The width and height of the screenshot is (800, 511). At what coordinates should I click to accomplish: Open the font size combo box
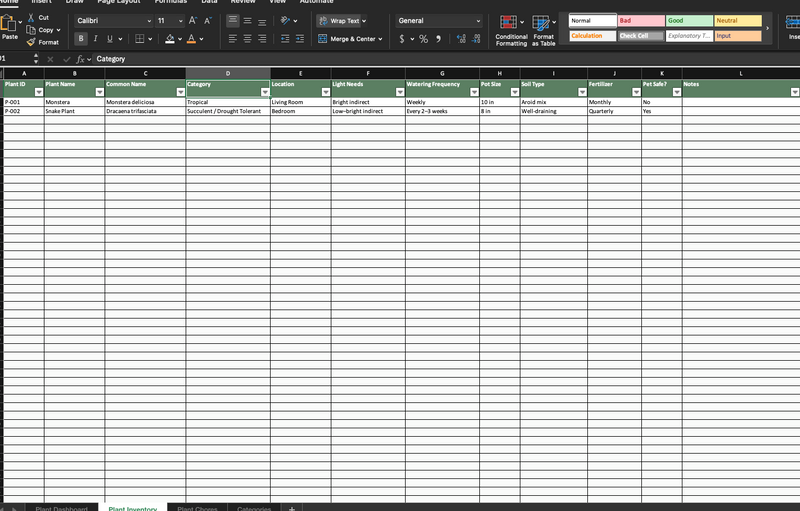point(170,21)
